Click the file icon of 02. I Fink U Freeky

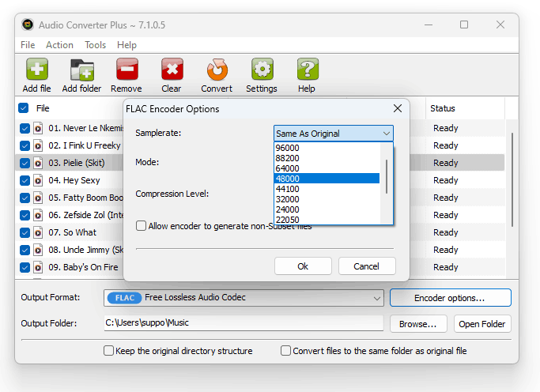(38, 146)
